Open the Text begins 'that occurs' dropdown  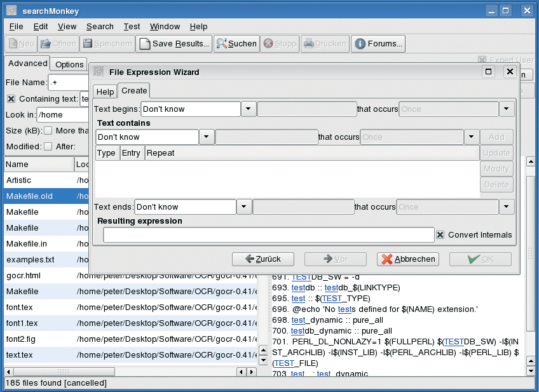point(507,109)
